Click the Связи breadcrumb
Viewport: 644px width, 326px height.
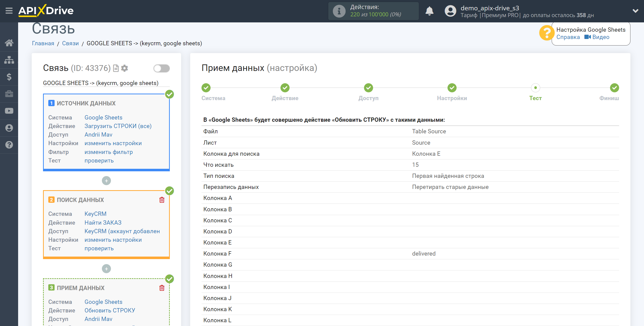pos(70,43)
